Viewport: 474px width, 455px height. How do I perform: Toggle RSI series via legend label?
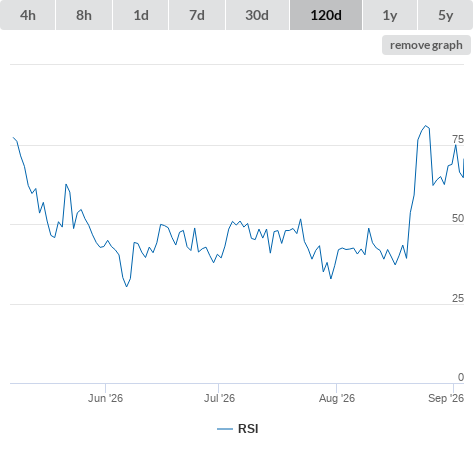pyautogui.click(x=248, y=429)
